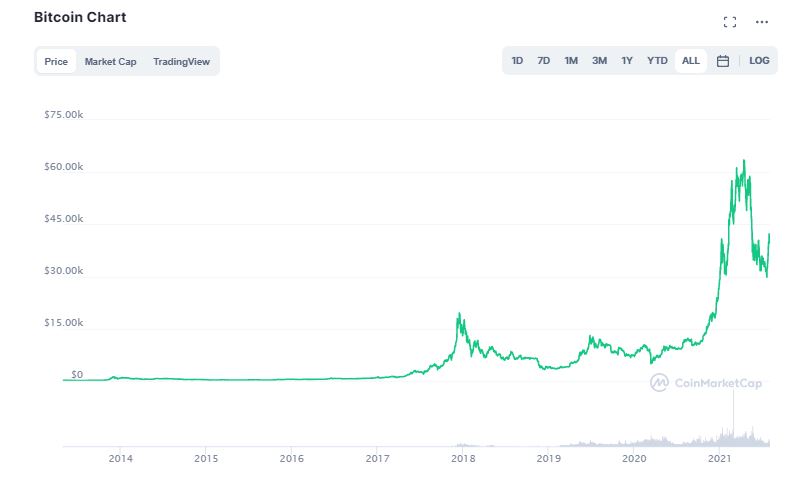Select the 1D time range
This screenshot has height=477, width=786.
click(x=517, y=61)
